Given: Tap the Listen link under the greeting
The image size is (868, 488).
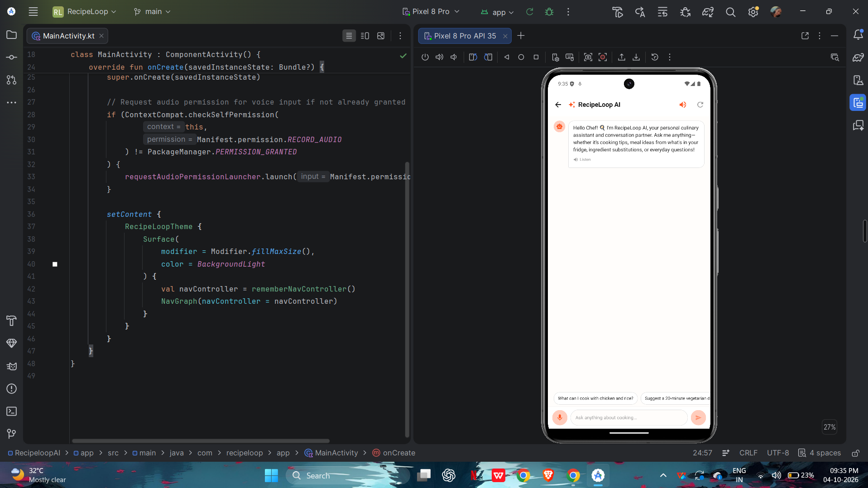Looking at the screenshot, I should (x=582, y=159).
